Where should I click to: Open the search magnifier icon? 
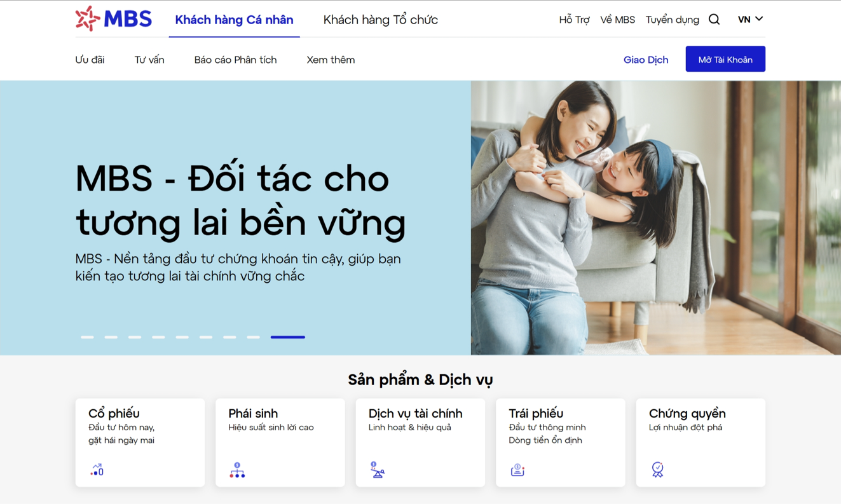click(715, 20)
